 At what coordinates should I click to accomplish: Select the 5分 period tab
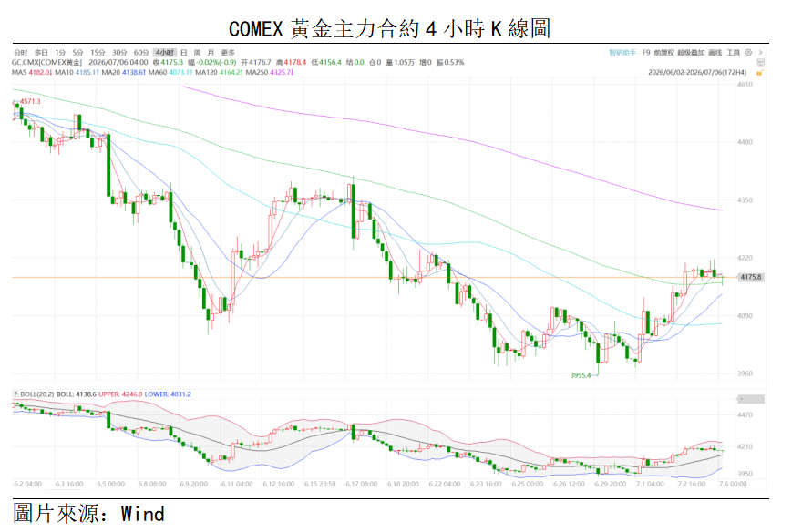[x=77, y=53]
